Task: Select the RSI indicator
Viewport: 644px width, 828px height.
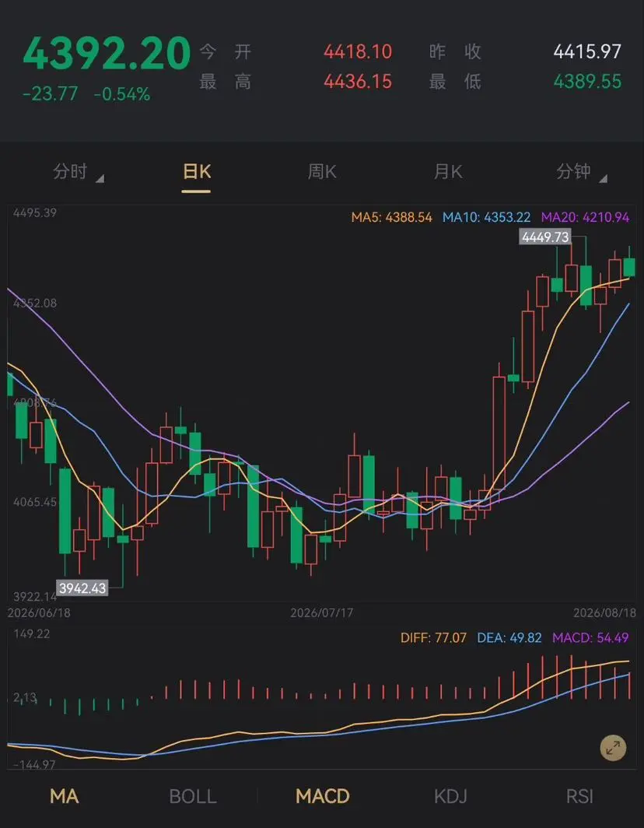Action: click(x=579, y=796)
